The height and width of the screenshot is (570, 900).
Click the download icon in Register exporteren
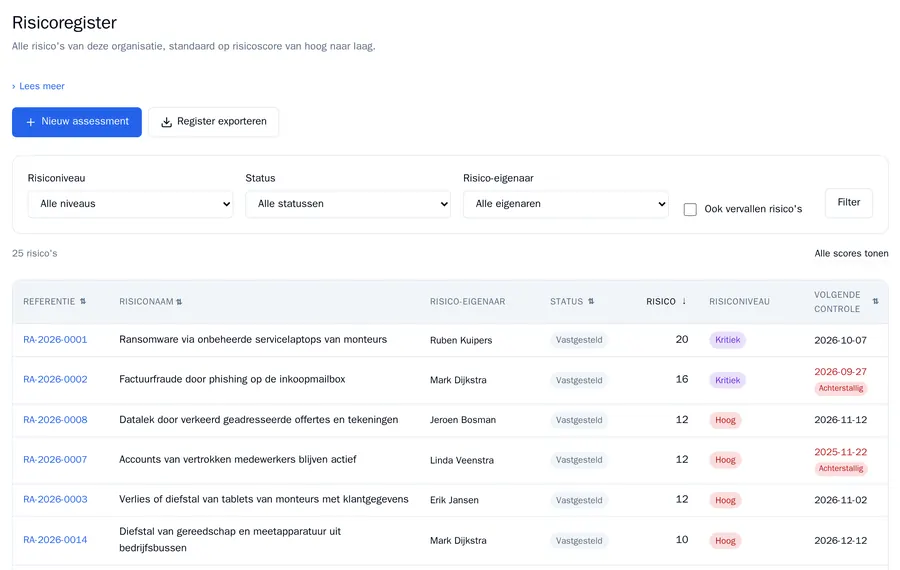coord(166,122)
